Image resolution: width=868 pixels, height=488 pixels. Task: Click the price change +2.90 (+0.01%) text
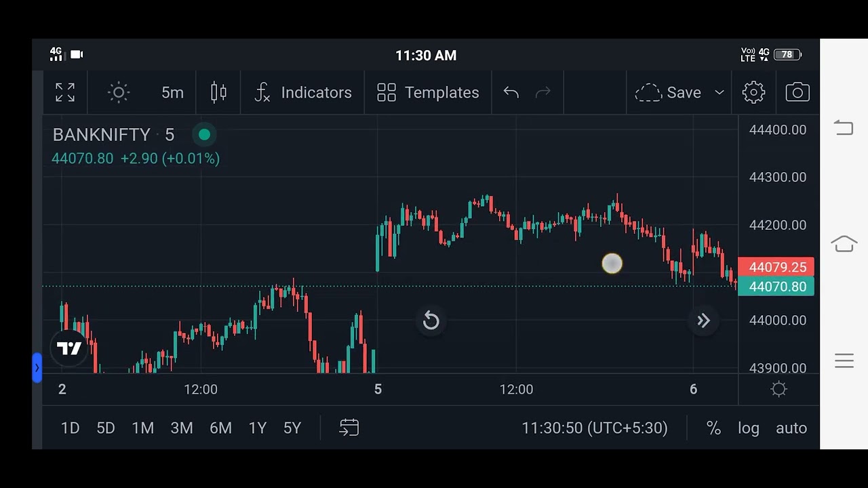click(x=170, y=159)
